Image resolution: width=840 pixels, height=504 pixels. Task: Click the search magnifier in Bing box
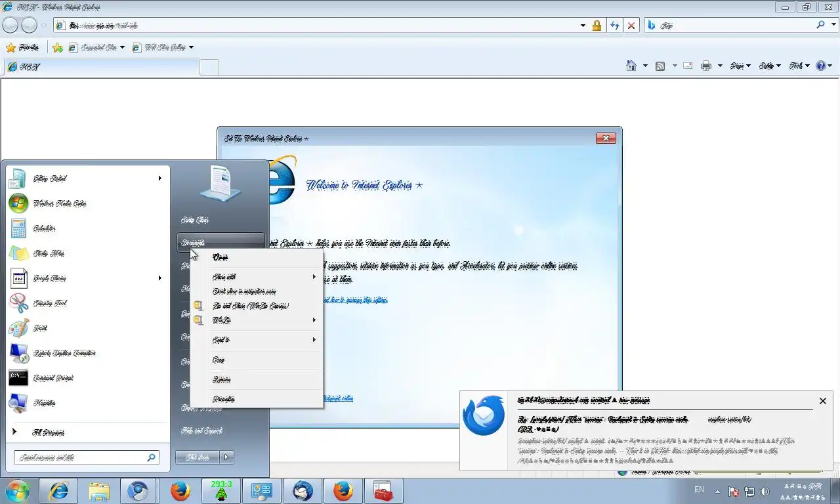point(820,25)
